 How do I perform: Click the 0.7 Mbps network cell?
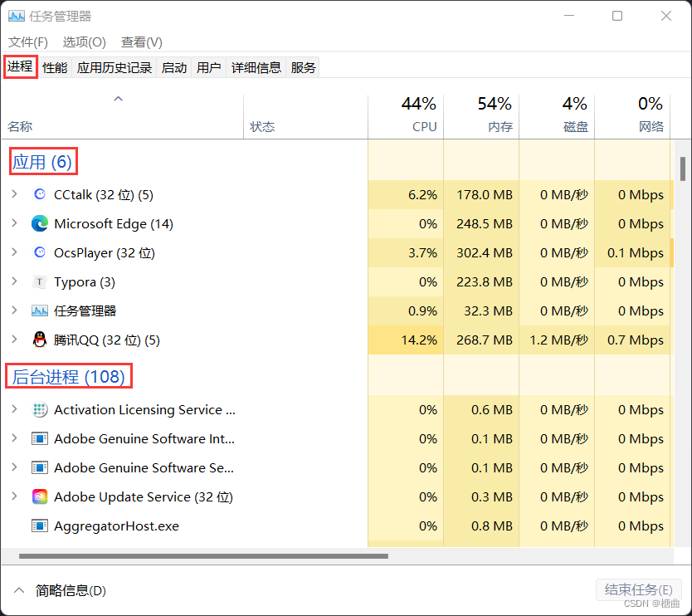[632, 340]
